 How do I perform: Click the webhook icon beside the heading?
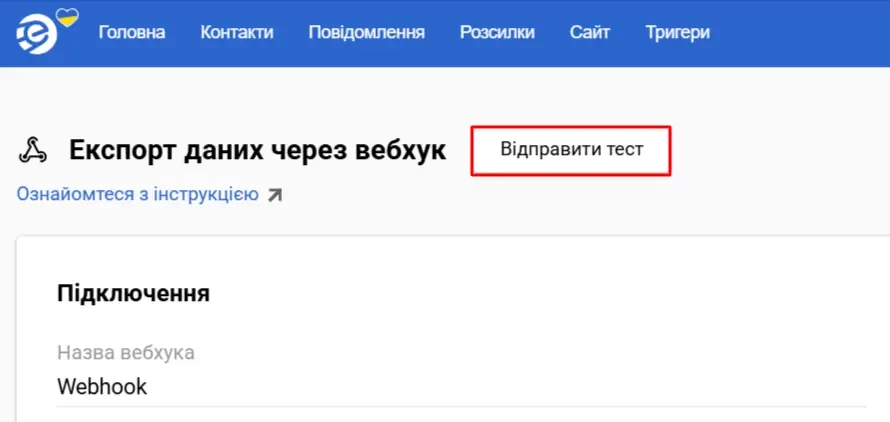tap(33, 151)
